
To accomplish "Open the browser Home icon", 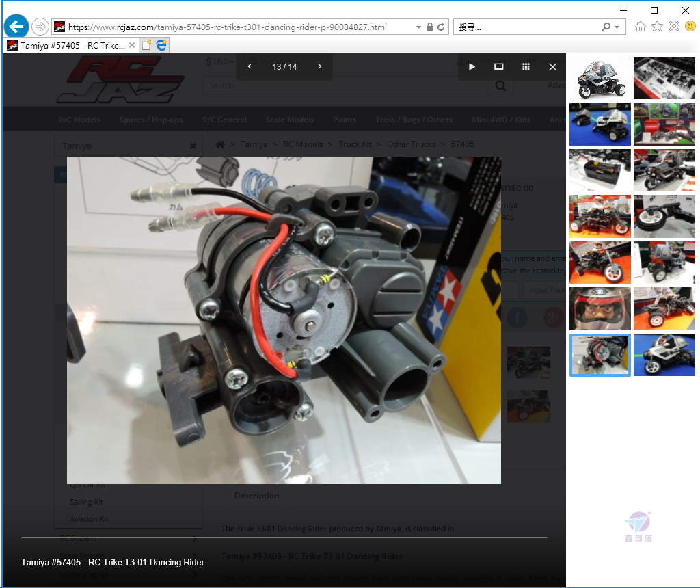I will [640, 27].
